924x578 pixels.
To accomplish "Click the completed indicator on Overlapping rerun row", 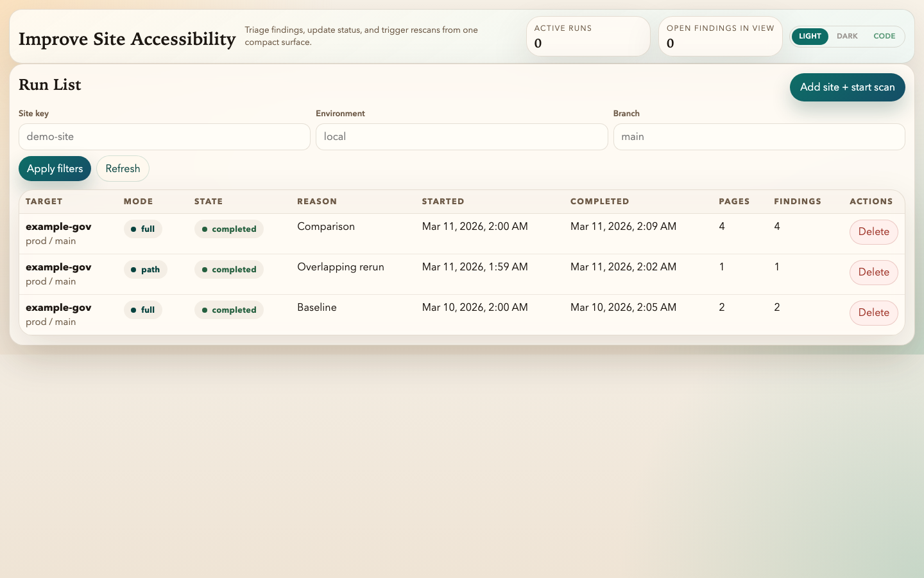I will (x=205, y=270).
